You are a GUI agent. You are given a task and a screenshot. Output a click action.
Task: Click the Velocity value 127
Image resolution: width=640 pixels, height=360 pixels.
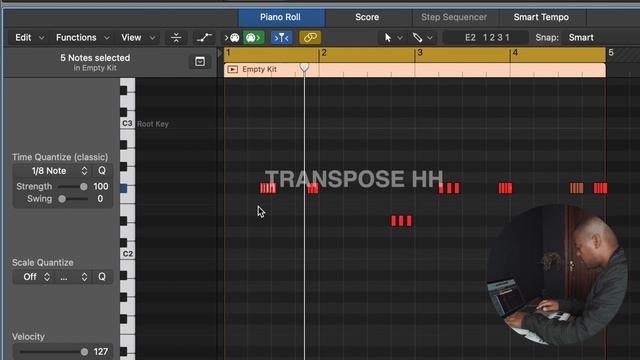click(x=101, y=351)
